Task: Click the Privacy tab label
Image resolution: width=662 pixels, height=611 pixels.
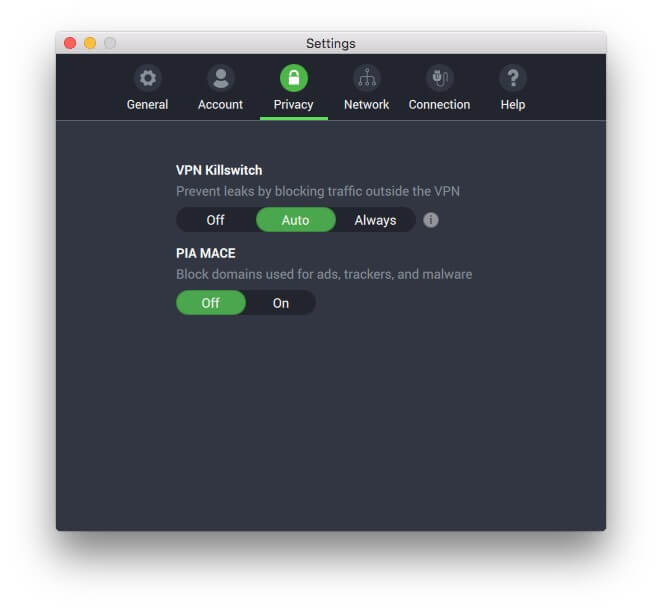Action: (x=293, y=105)
